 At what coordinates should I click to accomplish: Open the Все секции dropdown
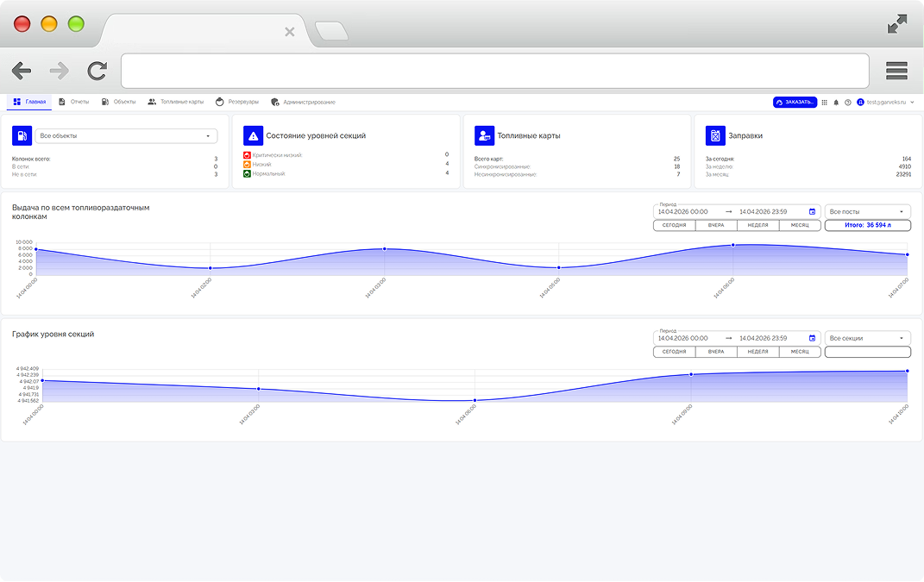pyautogui.click(x=867, y=338)
